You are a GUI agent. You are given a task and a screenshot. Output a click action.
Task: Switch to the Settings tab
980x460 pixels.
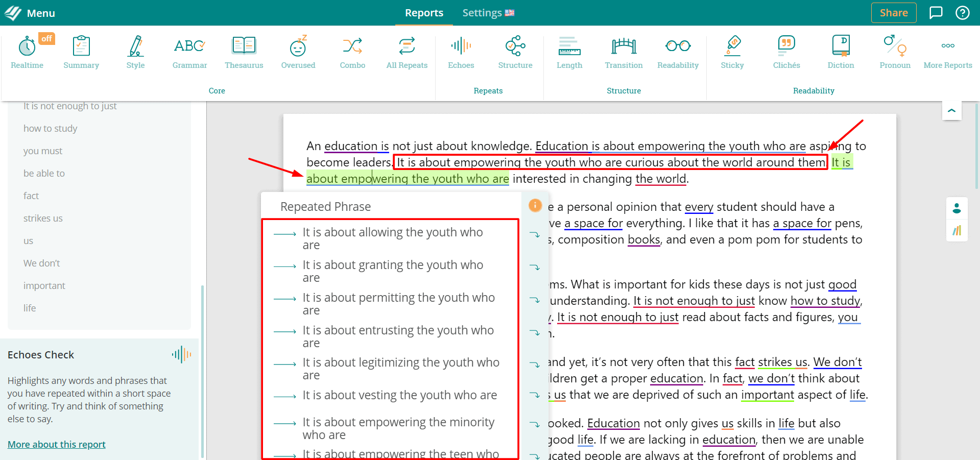[x=488, y=13]
